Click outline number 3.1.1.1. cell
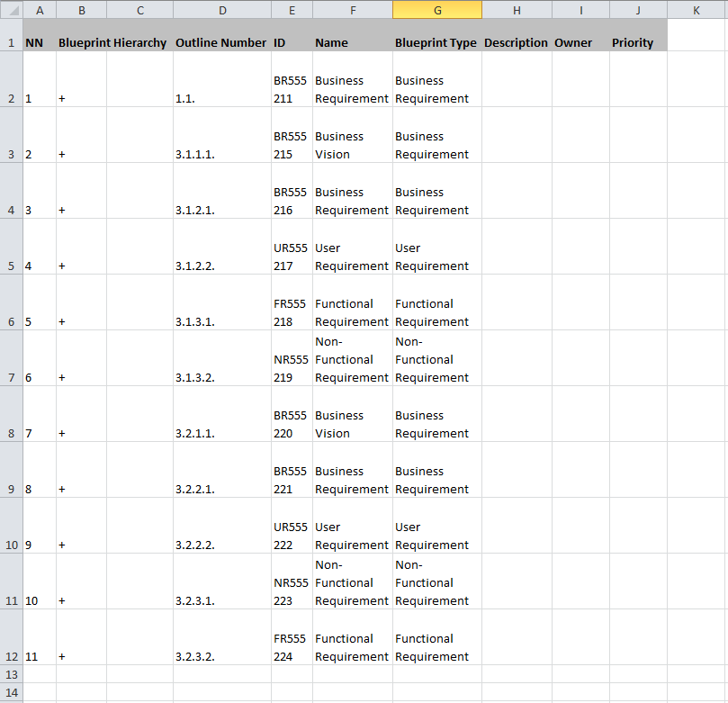This screenshot has height=703, width=728. [x=222, y=135]
